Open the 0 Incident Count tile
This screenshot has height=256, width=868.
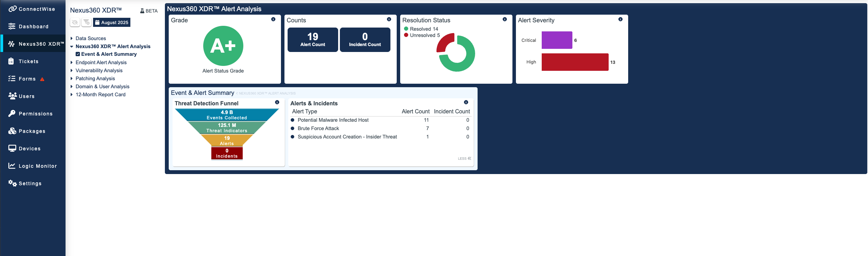[365, 40]
